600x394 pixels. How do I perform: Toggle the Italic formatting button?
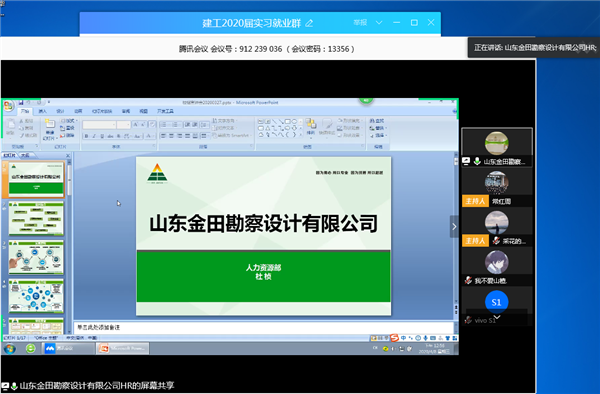coord(94,136)
